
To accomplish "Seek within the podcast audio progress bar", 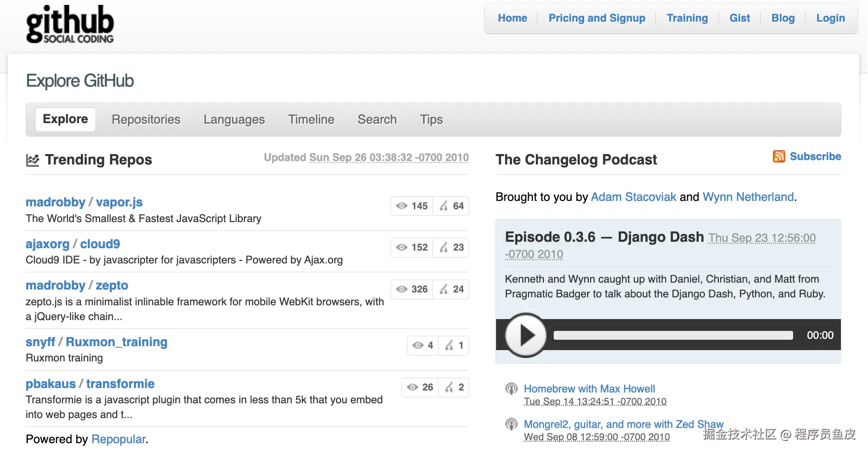I will point(673,335).
